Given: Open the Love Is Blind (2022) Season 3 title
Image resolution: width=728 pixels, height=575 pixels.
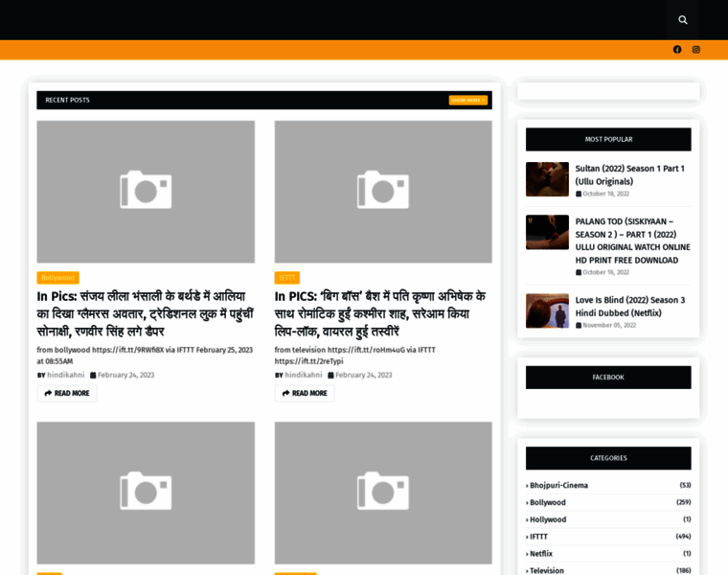Looking at the screenshot, I should click(x=630, y=307).
